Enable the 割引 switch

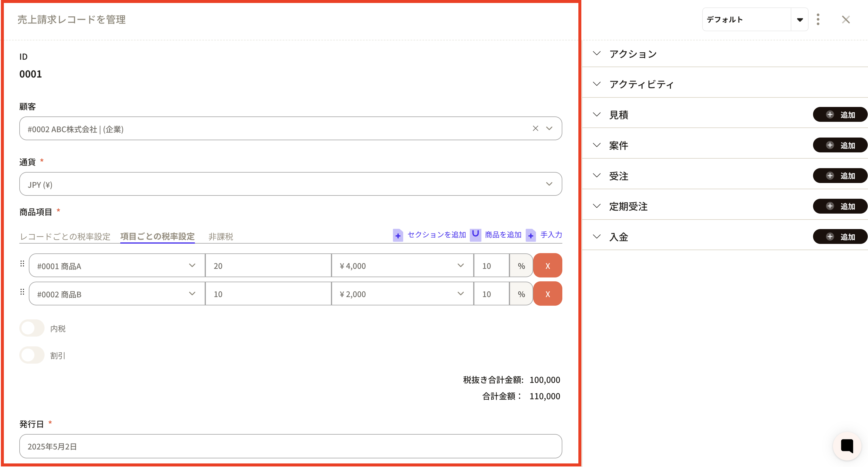coord(32,355)
